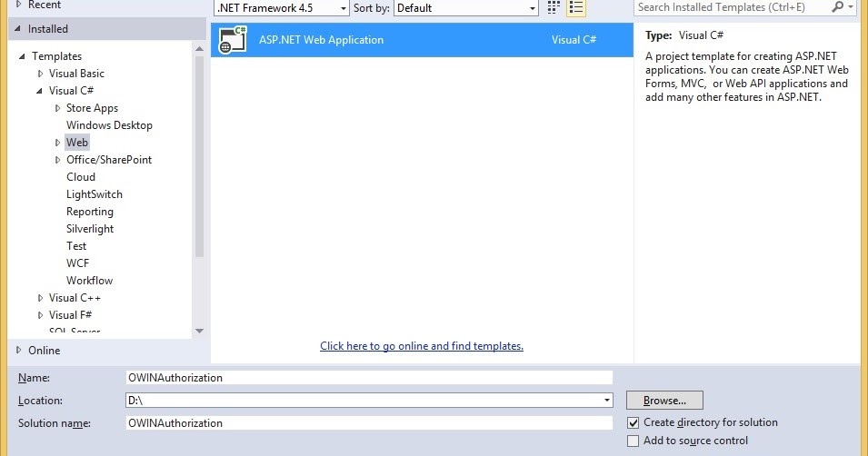Expand the Online section
The width and height of the screenshot is (868, 456).
(19, 350)
